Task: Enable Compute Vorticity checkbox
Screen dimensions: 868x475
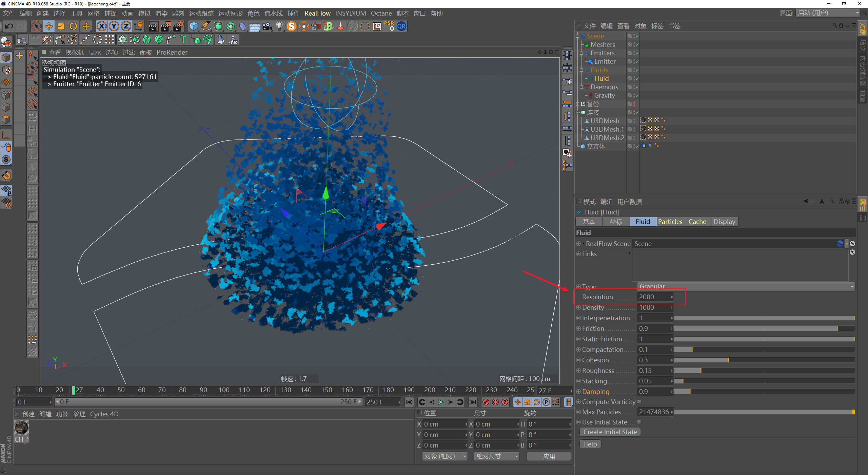Action: point(639,402)
